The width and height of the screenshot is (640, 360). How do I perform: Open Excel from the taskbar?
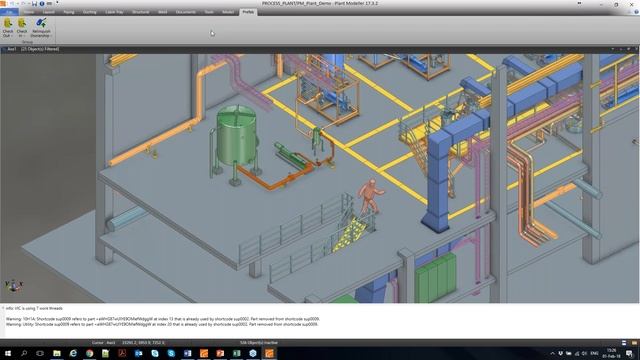coord(236,353)
